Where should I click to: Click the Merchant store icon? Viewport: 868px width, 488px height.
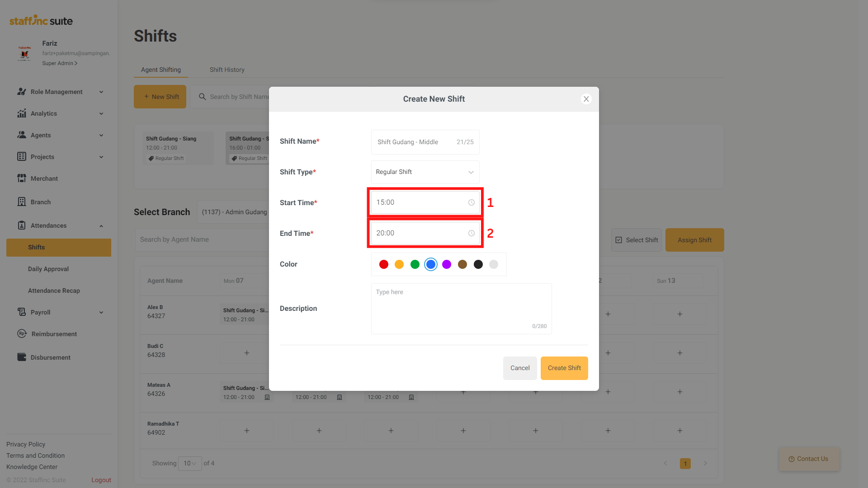coord(21,178)
